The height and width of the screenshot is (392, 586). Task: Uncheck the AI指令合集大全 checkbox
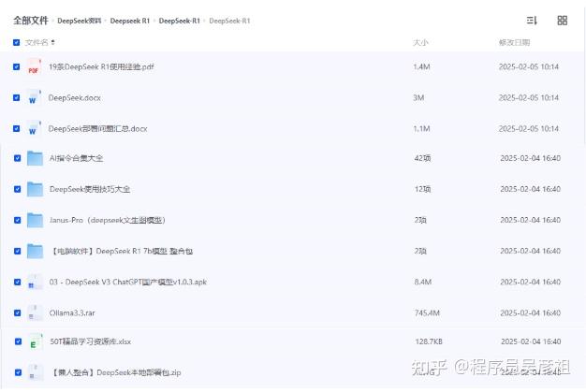click(x=17, y=158)
